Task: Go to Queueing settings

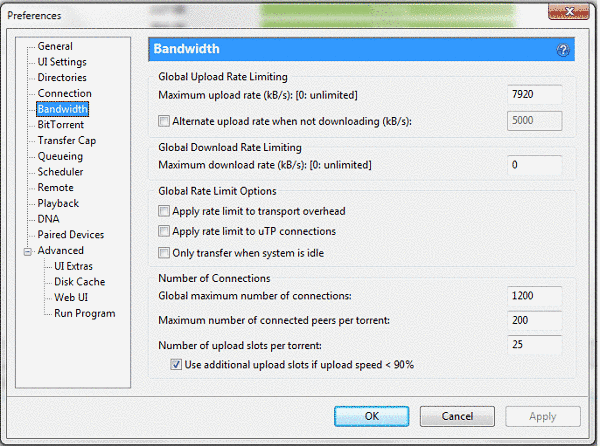Action: point(60,156)
